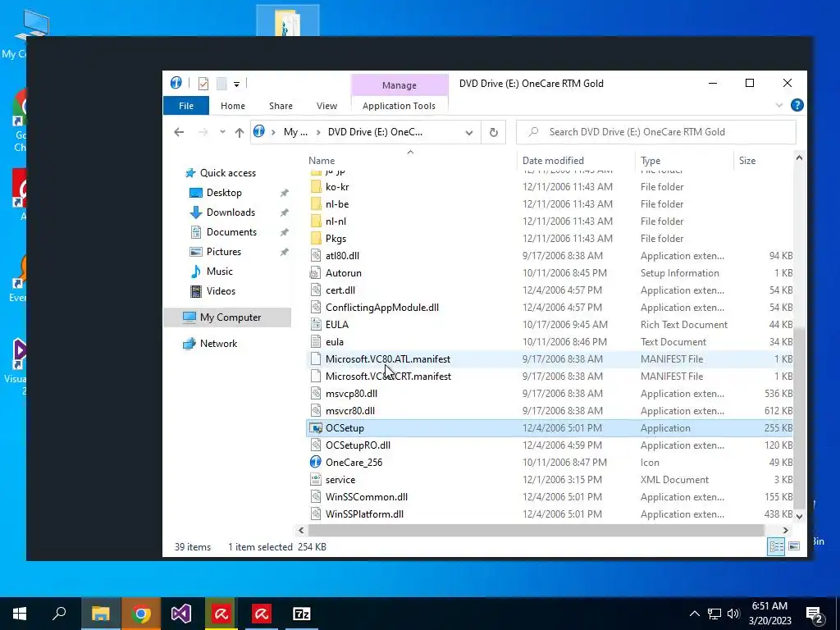Open Visual Studio from the taskbar
The width and height of the screenshot is (840, 630).
coord(181,614)
